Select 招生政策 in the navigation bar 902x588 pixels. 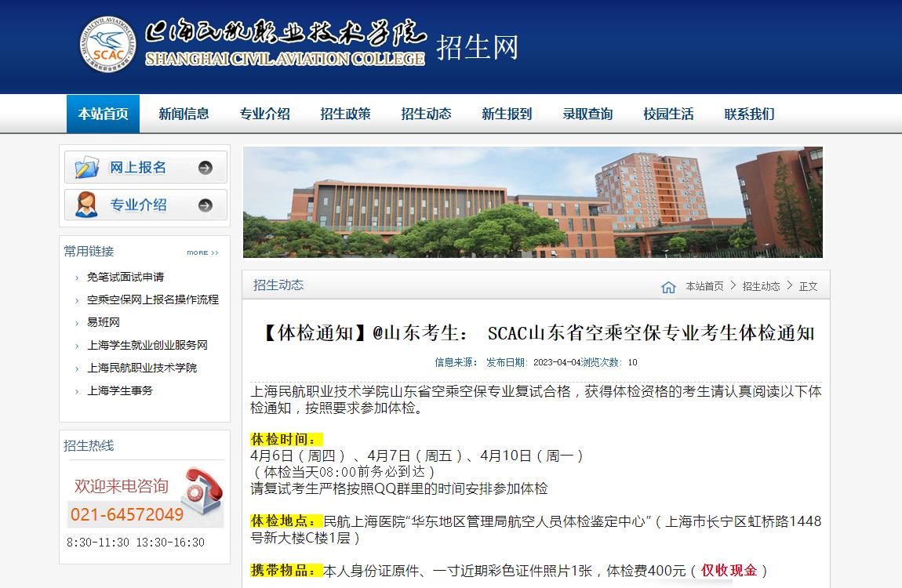[345, 114]
